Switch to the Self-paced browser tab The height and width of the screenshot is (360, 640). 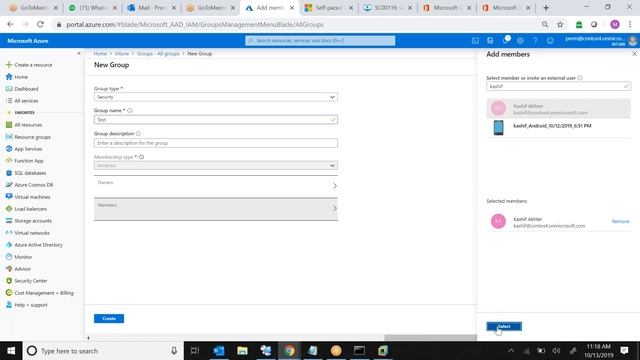click(329, 8)
